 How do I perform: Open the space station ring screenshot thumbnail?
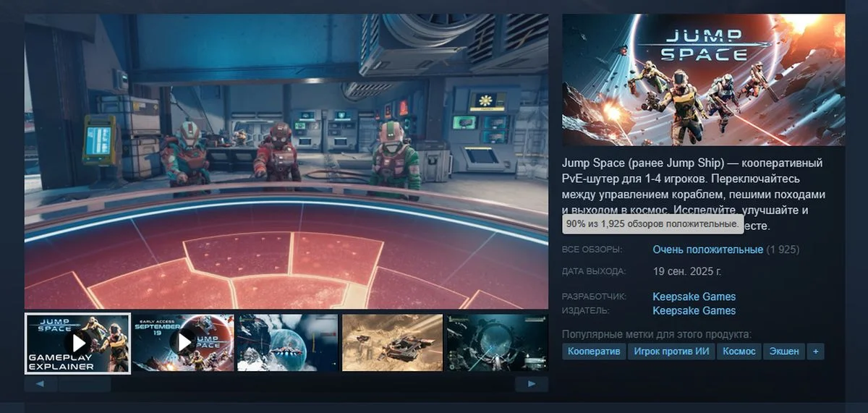497,343
